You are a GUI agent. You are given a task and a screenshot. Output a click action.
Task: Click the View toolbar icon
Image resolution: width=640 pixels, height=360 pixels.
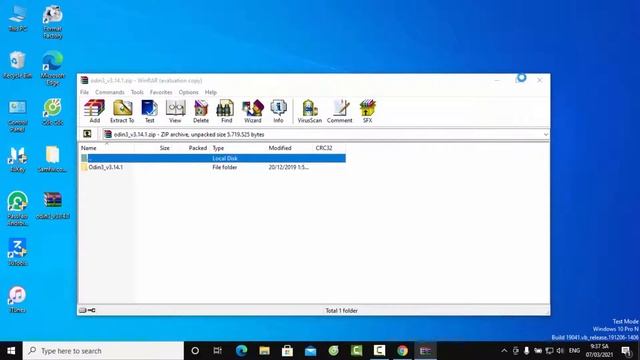click(175, 111)
